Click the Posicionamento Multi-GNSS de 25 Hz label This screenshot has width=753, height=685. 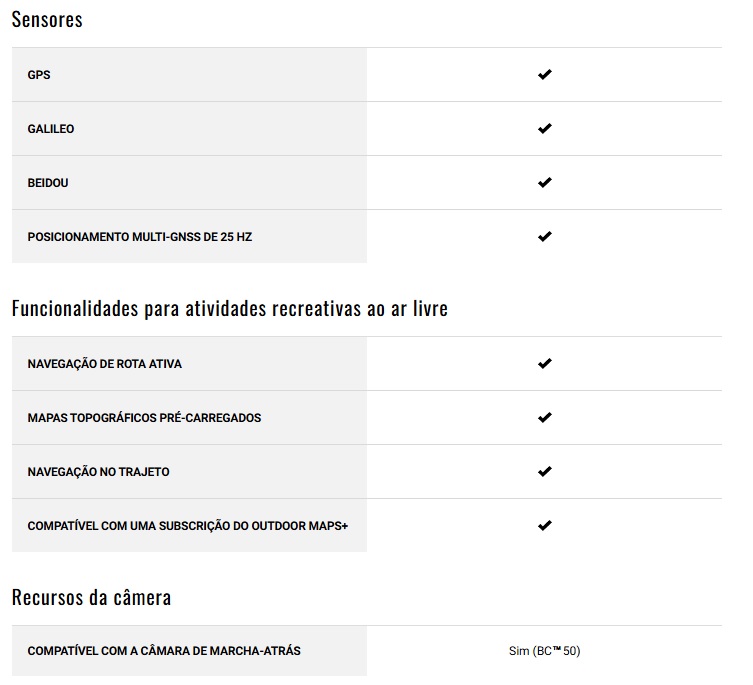click(140, 237)
